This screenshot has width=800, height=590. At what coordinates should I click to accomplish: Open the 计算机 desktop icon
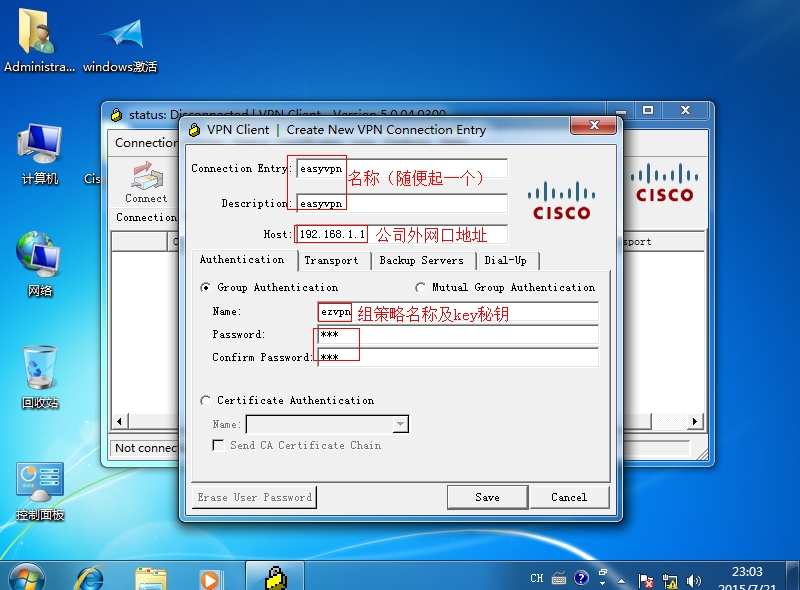click(x=39, y=154)
